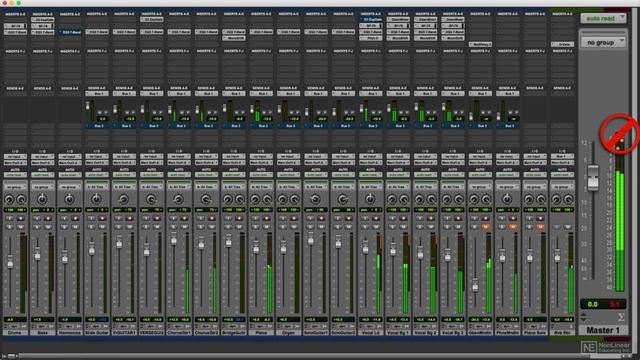Open the Bass automation mode dropdown

(x=42, y=175)
